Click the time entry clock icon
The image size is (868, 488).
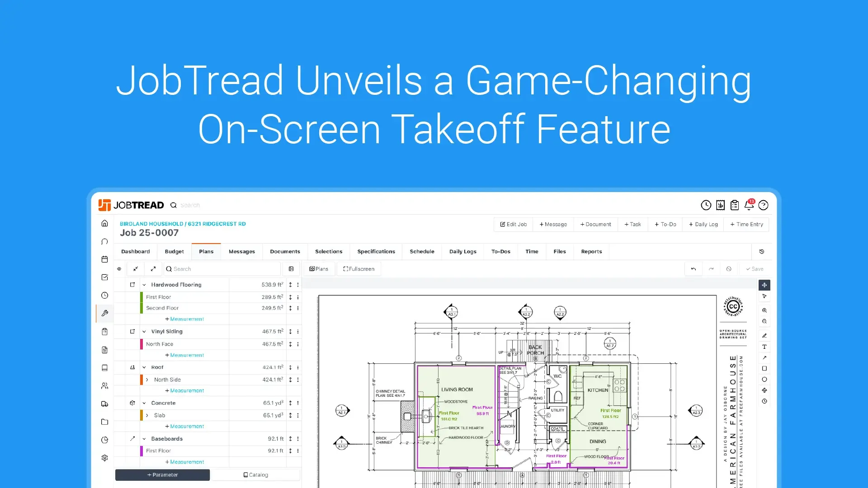(706, 205)
